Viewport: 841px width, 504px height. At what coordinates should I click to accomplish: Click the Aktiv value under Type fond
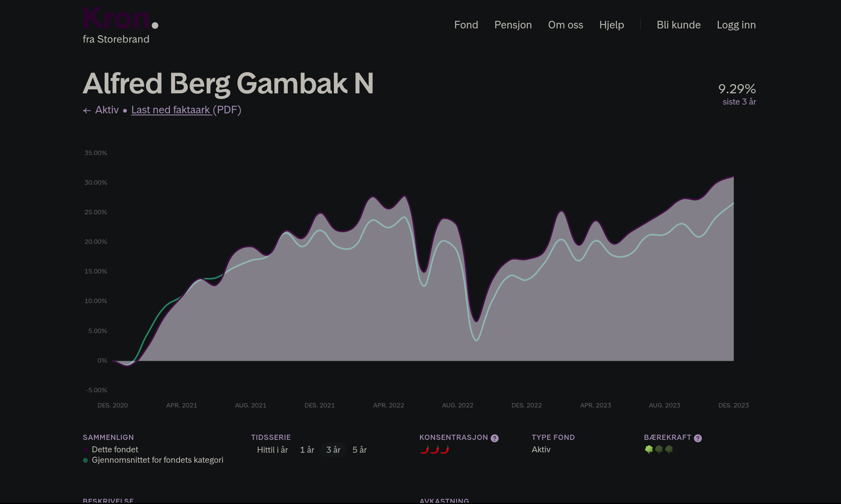coord(541,450)
